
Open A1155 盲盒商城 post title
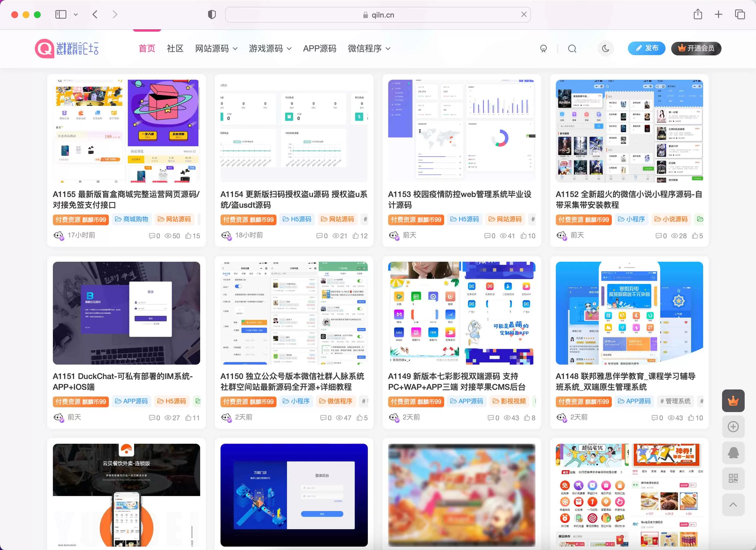126,200
